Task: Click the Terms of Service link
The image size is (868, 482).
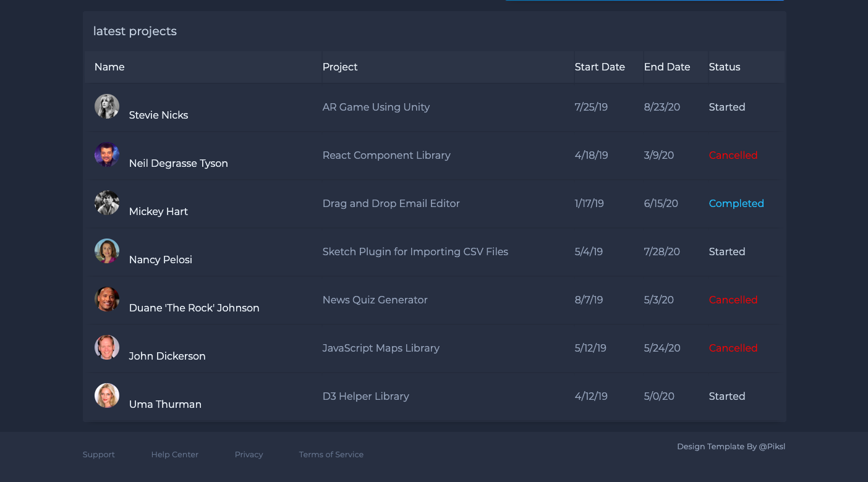Action: pyautogui.click(x=331, y=454)
